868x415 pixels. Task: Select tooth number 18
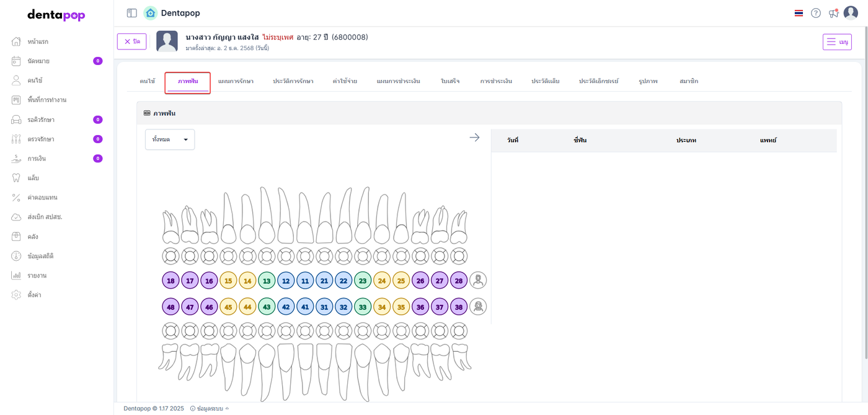pos(170,281)
